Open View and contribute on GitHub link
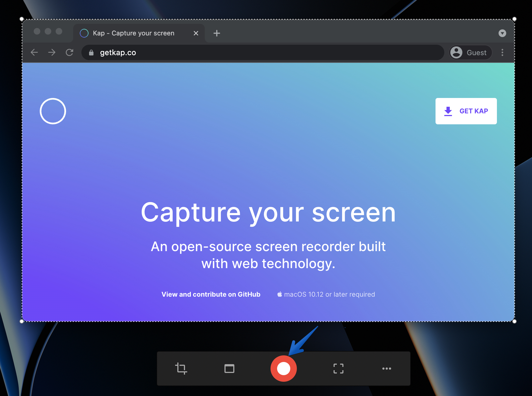This screenshot has width=532, height=396. coord(211,294)
